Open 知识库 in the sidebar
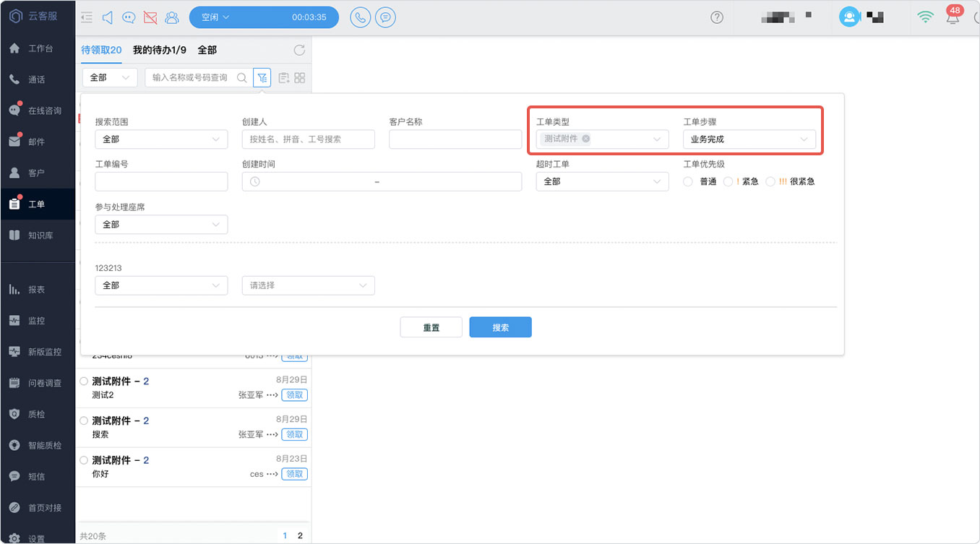 tap(38, 236)
